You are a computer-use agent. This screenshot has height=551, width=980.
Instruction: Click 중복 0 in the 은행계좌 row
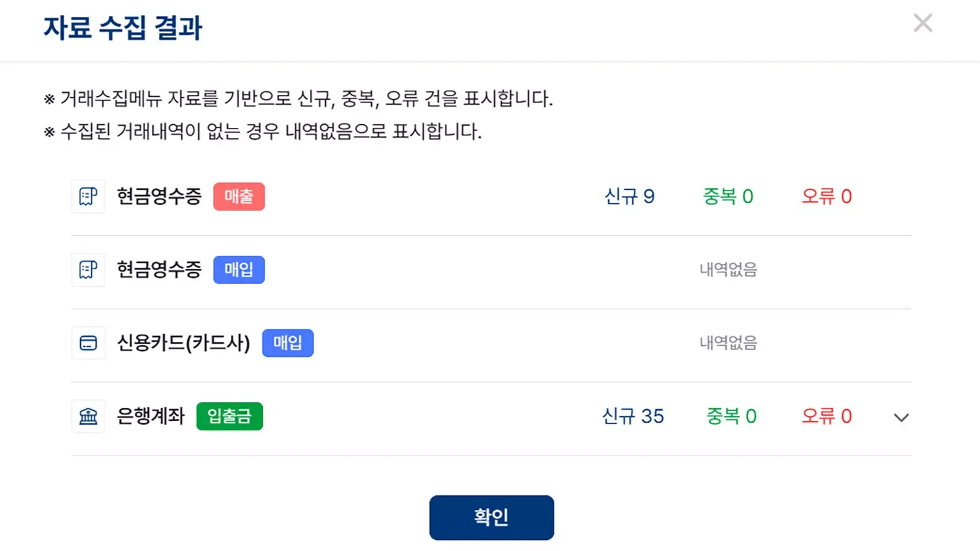point(731,416)
